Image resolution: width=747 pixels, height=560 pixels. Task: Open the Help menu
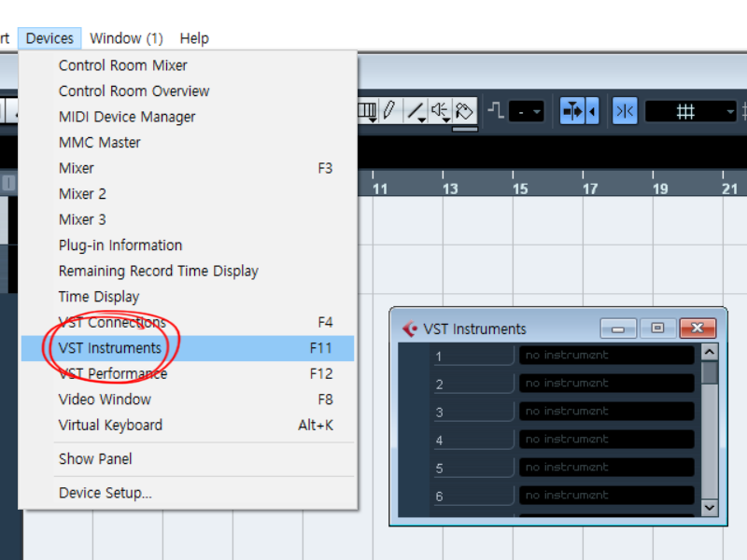tap(194, 38)
